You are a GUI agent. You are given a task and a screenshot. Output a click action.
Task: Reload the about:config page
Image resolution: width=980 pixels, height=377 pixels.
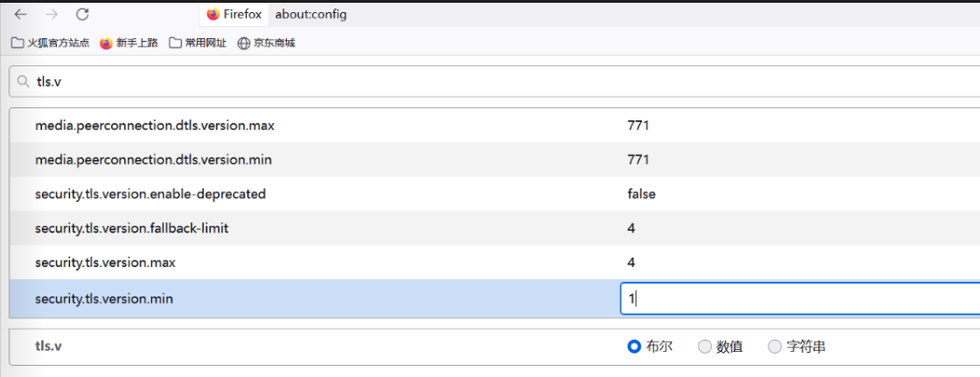(x=82, y=14)
